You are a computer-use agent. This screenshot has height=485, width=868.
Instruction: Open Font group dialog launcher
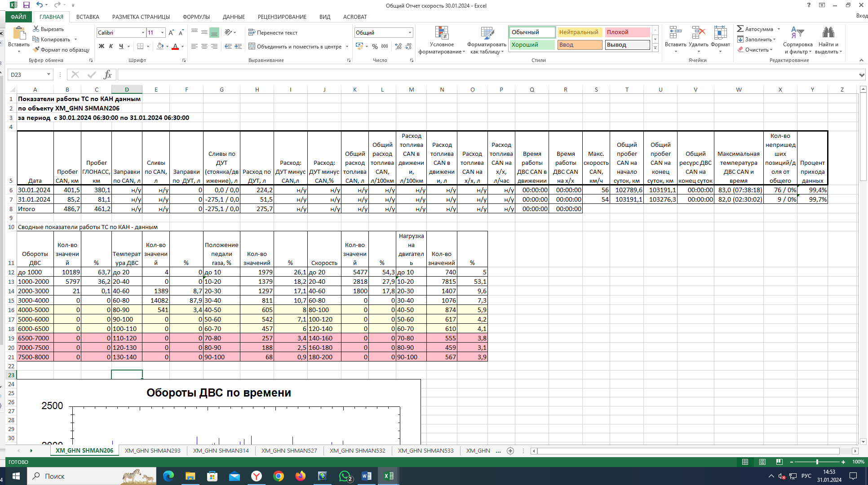(184, 60)
